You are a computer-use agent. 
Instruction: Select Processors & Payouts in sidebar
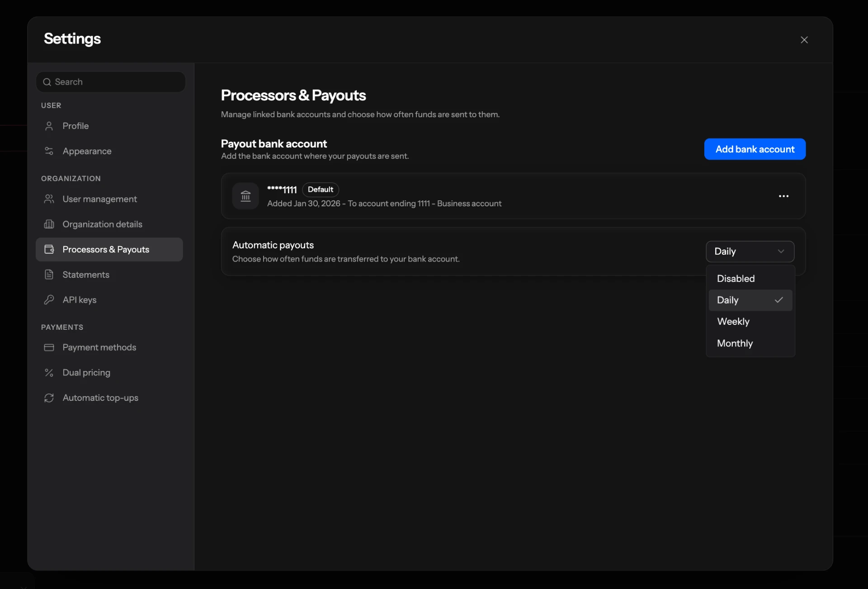pyautogui.click(x=109, y=249)
